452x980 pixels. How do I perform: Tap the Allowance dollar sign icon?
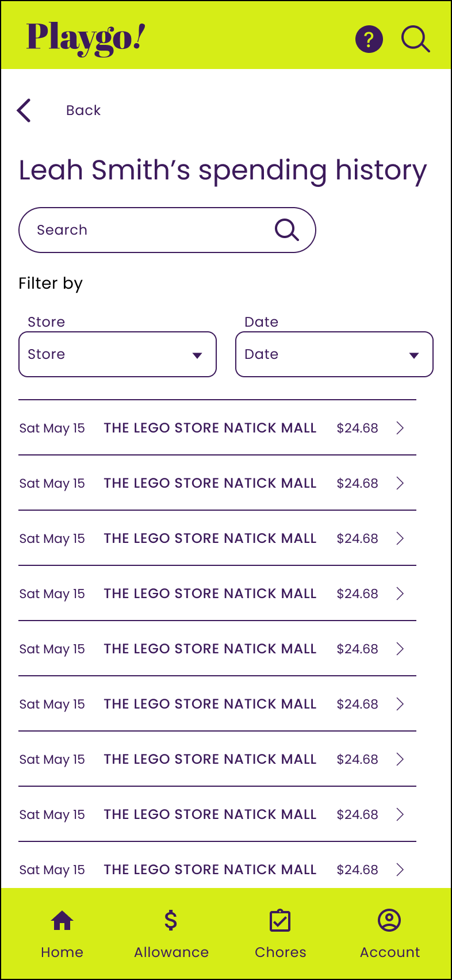click(171, 921)
